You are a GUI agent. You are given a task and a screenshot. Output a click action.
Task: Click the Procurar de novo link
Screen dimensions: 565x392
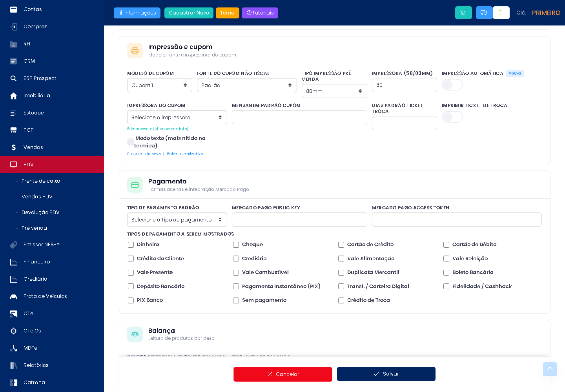[x=144, y=154]
